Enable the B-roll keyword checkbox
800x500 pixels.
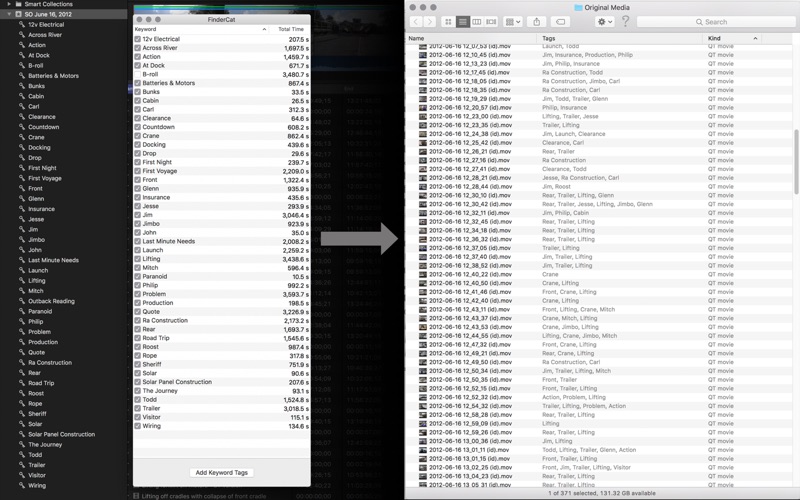click(138, 74)
